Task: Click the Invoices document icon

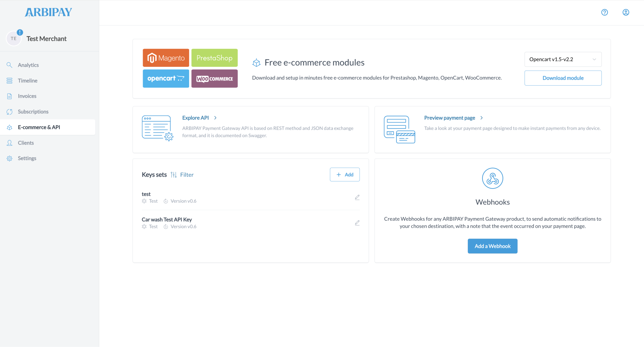Action: (x=9, y=96)
